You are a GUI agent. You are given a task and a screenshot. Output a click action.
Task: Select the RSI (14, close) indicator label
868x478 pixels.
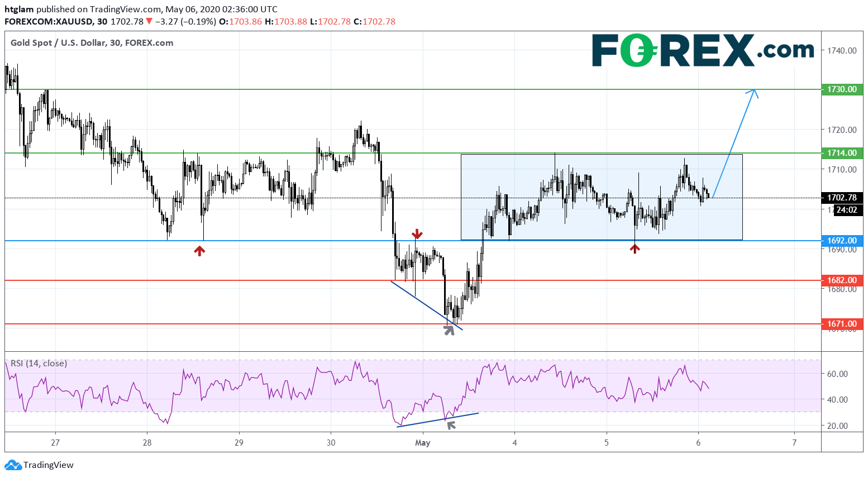pyautogui.click(x=39, y=363)
